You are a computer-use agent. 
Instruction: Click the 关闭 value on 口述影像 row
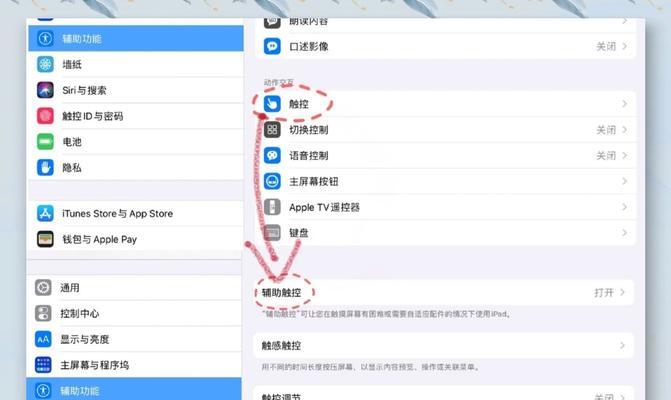pos(606,46)
